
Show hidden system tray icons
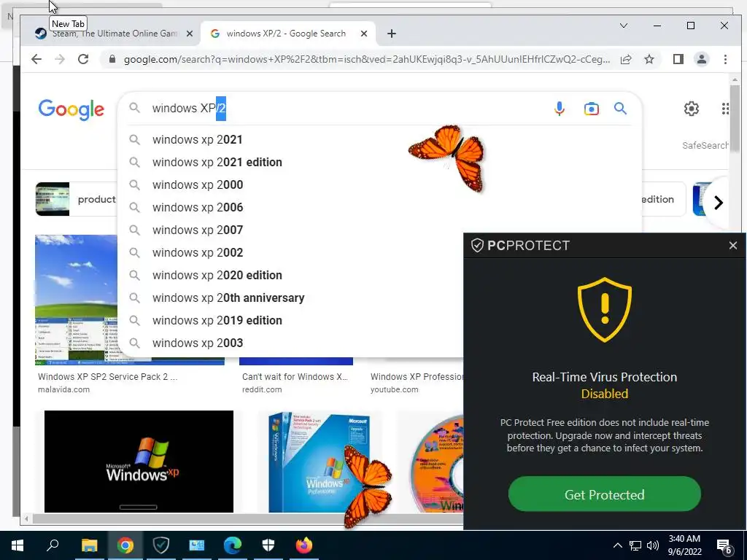point(617,545)
